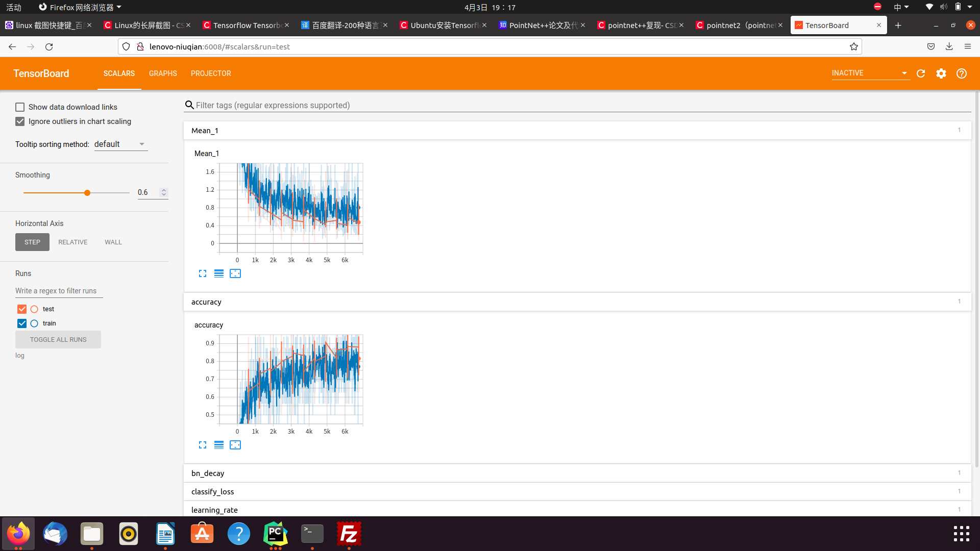980x551 pixels.
Task: Fit accuracy chart domain to data
Action: click(235, 445)
